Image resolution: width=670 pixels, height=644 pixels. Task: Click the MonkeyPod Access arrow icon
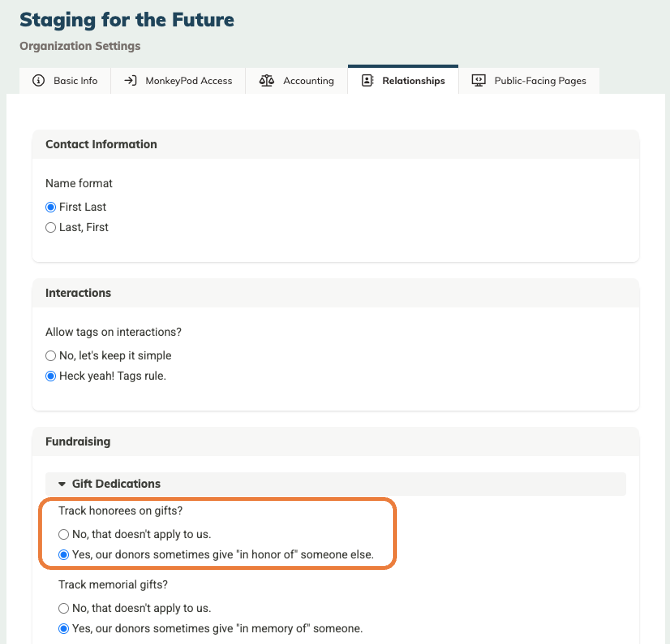pyautogui.click(x=130, y=81)
